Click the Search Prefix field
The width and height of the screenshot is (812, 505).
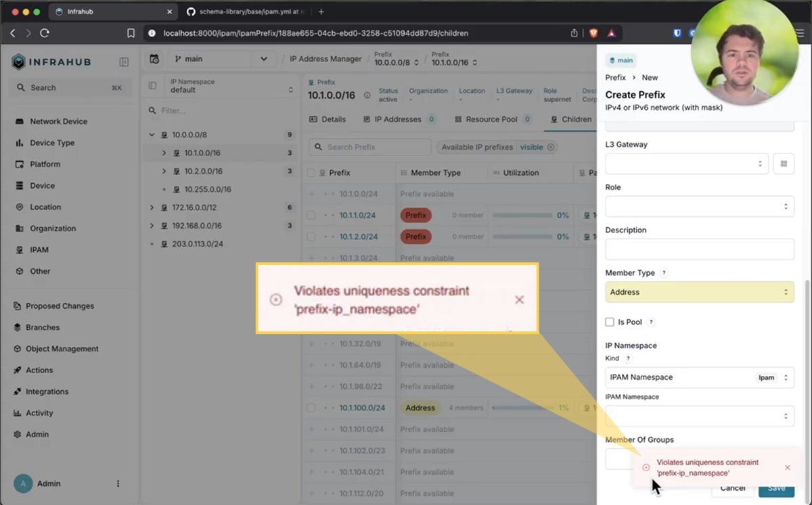(x=370, y=147)
